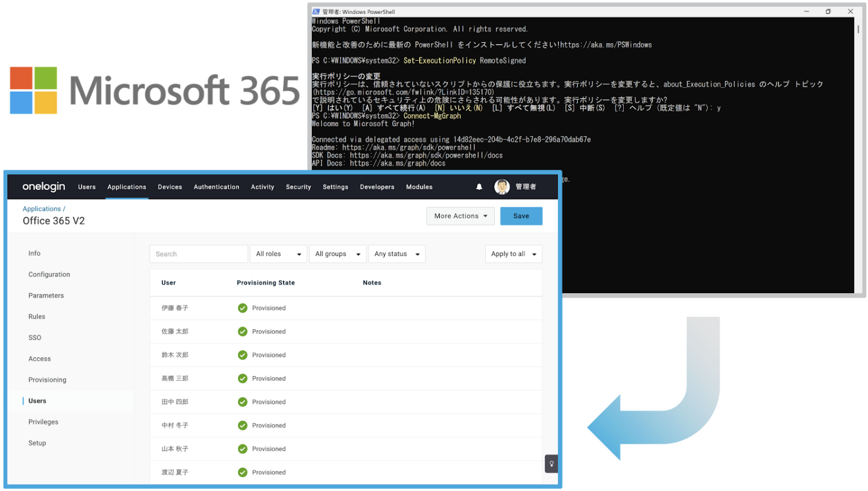
Task: Switch to the Provisioning side tab
Action: (x=48, y=380)
